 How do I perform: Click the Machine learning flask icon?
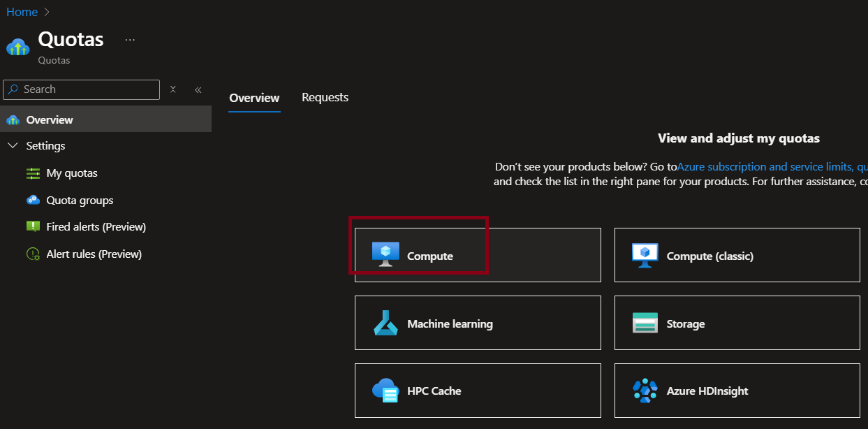[385, 323]
